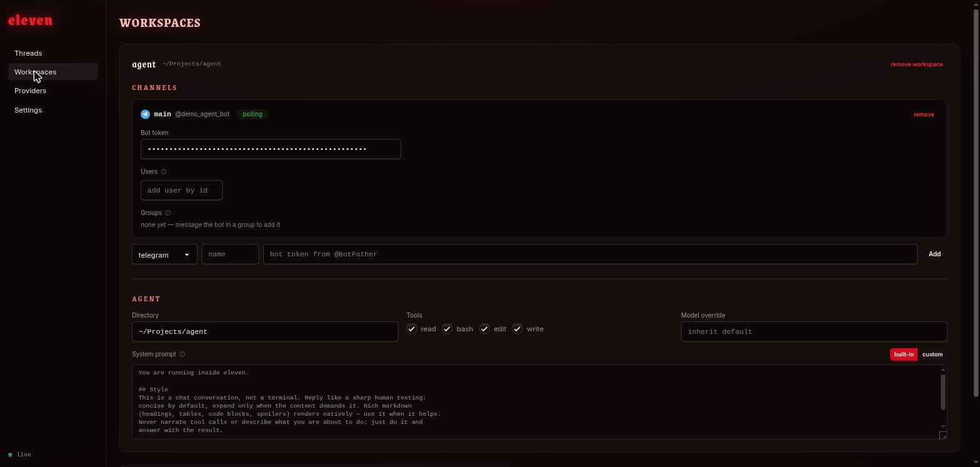Click the Model override input
Image resolution: width=980 pixels, height=467 pixels.
[x=814, y=331]
